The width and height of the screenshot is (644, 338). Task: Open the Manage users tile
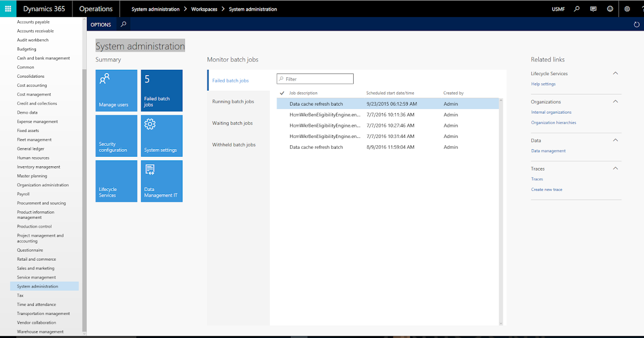click(x=116, y=90)
